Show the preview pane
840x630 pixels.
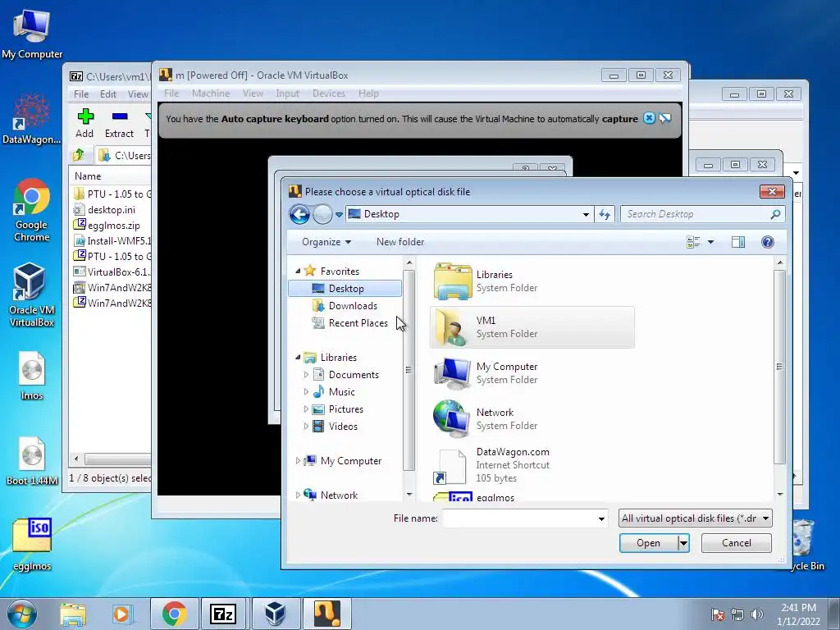pos(737,242)
